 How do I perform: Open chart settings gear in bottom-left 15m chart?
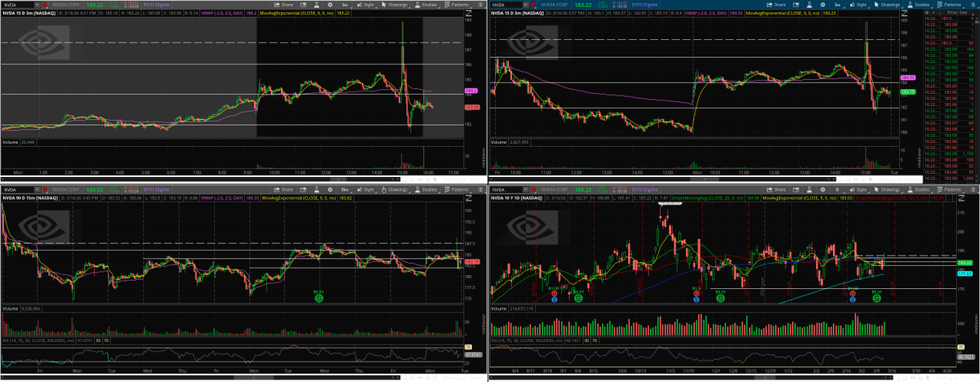330,189
